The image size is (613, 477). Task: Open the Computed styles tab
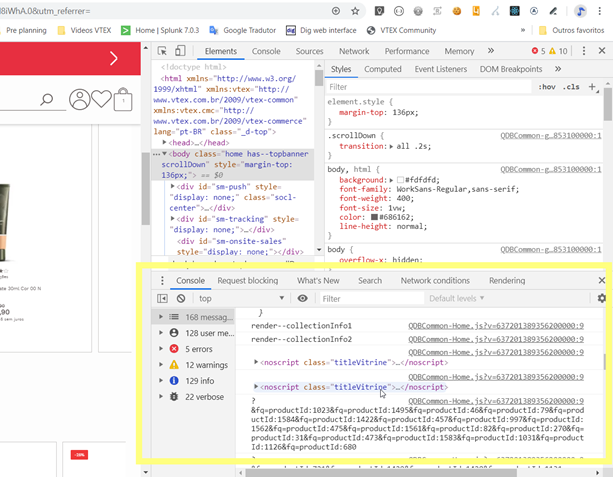[382, 69]
